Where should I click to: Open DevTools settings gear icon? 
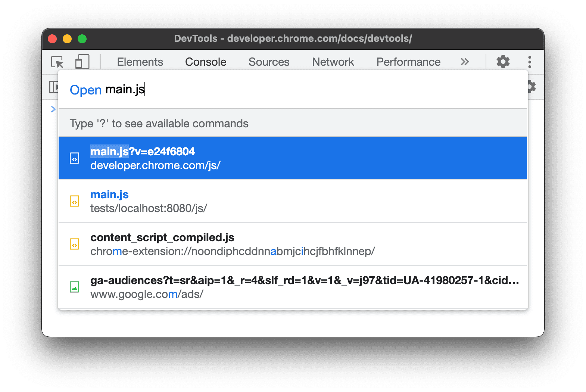click(503, 62)
